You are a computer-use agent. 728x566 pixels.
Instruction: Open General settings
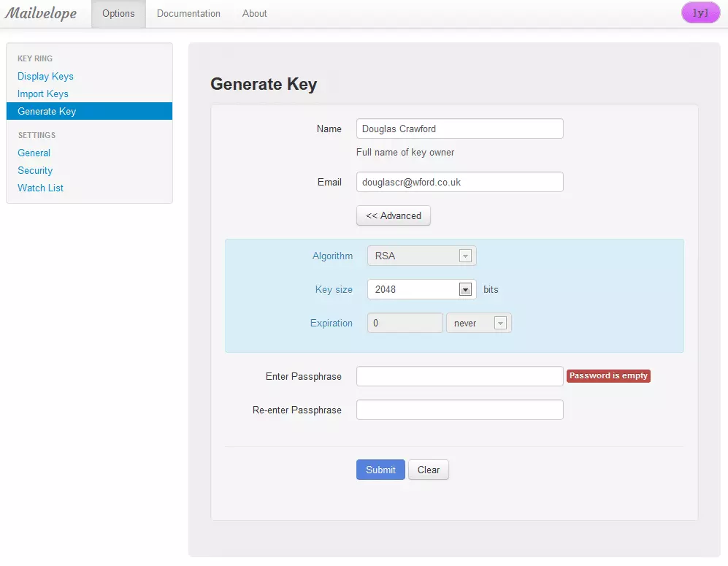pyautogui.click(x=34, y=153)
